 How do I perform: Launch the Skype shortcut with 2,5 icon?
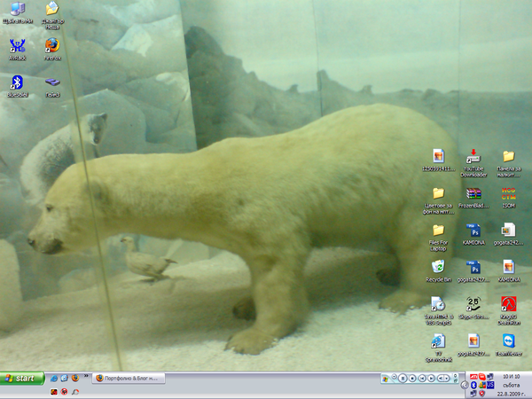coord(473,308)
